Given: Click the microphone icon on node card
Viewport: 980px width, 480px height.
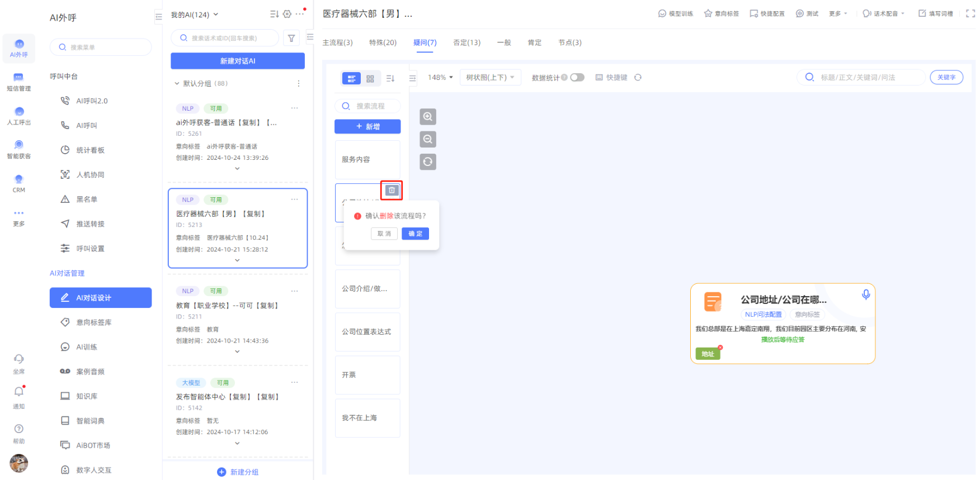Looking at the screenshot, I should pyautogui.click(x=865, y=294).
